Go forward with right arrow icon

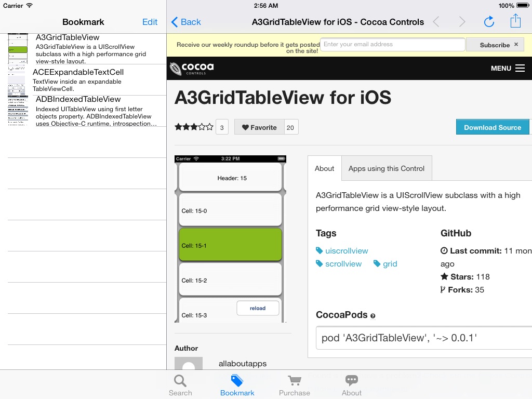tap(462, 22)
